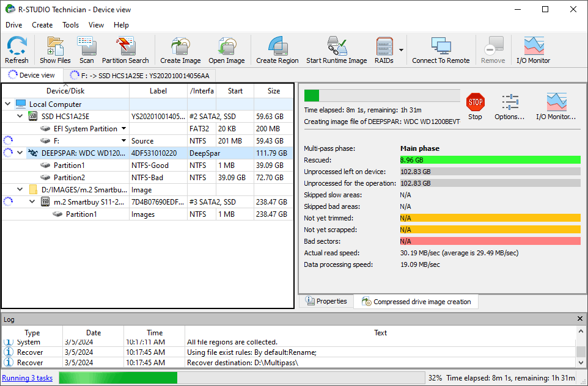Switch to the Properties tab
The height and width of the screenshot is (386, 588).
coord(326,301)
